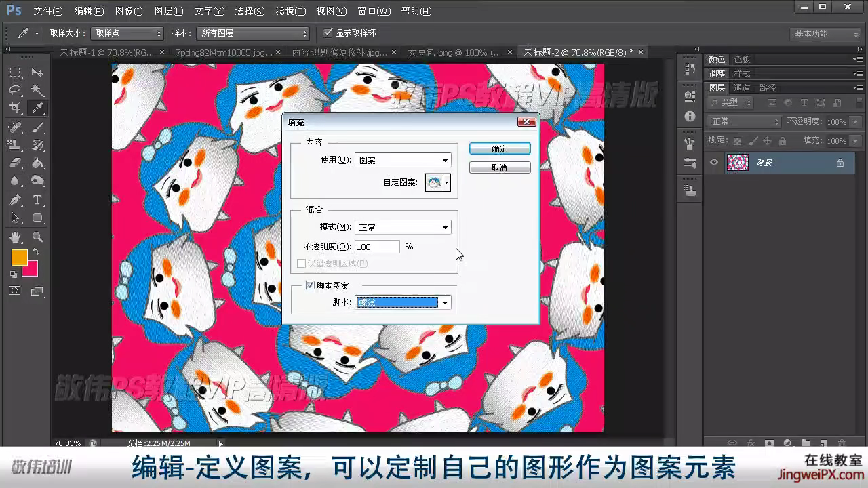This screenshot has height=488, width=868.
Task: Select the Brush tool
Action: (37, 127)
